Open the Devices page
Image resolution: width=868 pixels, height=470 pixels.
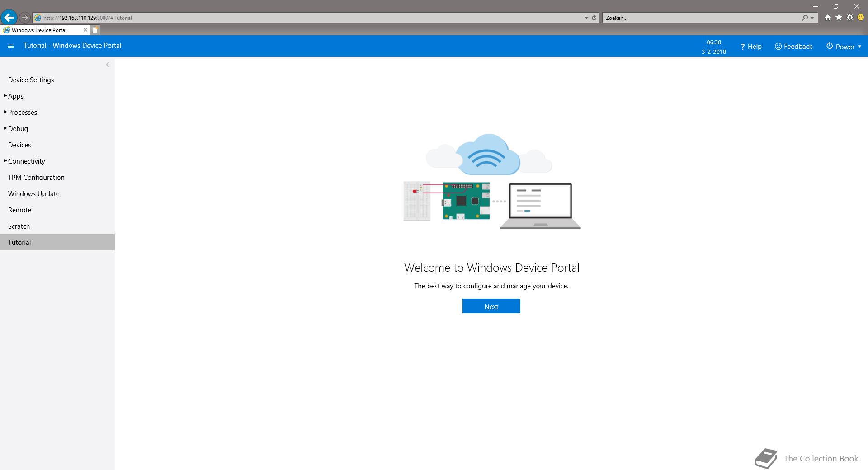click(19, 145)
